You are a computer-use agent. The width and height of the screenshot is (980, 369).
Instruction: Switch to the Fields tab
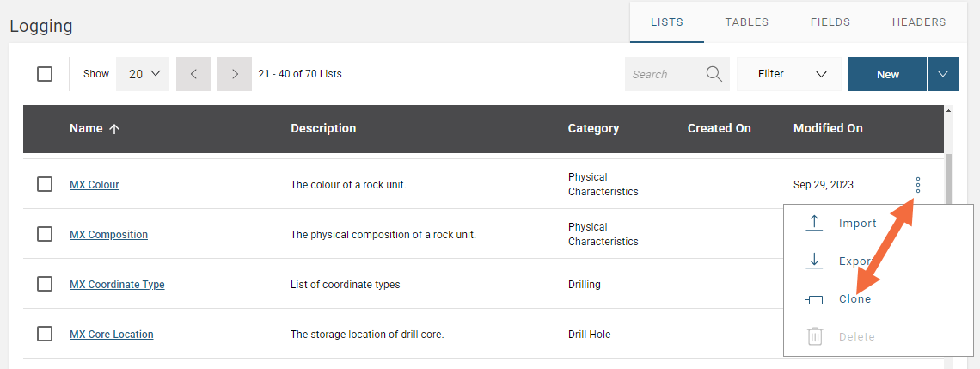point(830,22)
